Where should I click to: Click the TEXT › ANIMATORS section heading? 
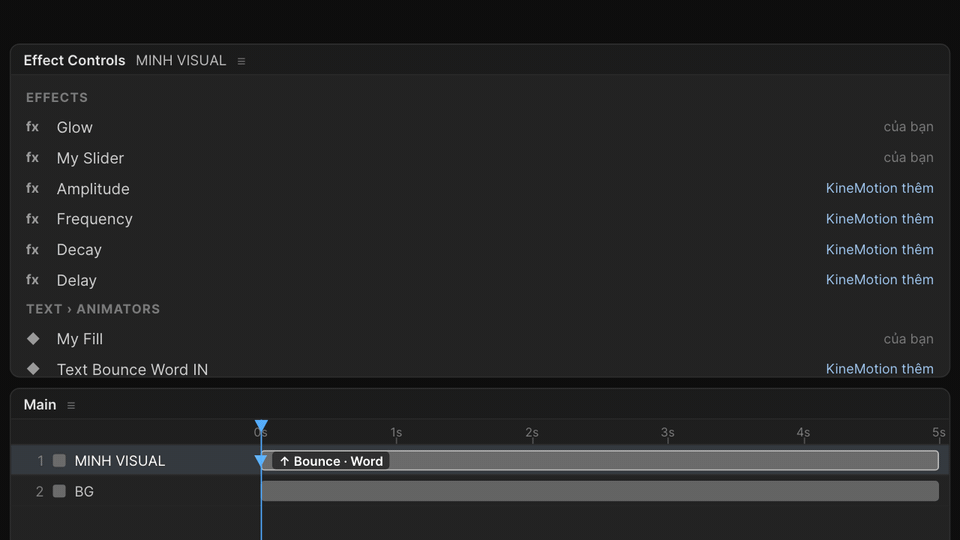click(93, 309)
